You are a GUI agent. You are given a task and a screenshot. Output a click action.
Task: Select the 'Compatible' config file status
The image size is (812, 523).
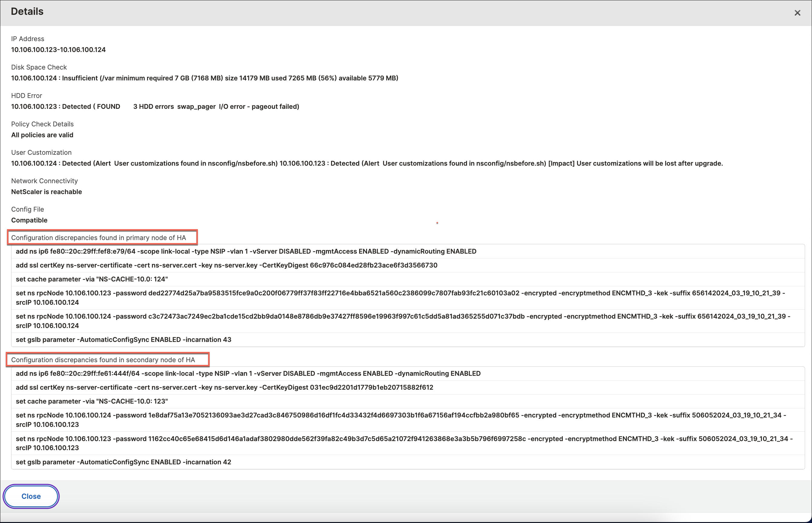29,220
